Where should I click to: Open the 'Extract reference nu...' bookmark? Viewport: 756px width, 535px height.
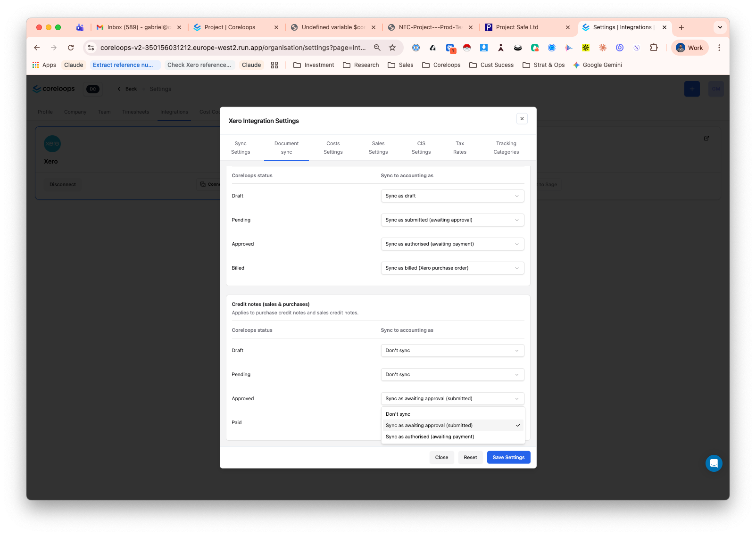click(x=125, y=65)
